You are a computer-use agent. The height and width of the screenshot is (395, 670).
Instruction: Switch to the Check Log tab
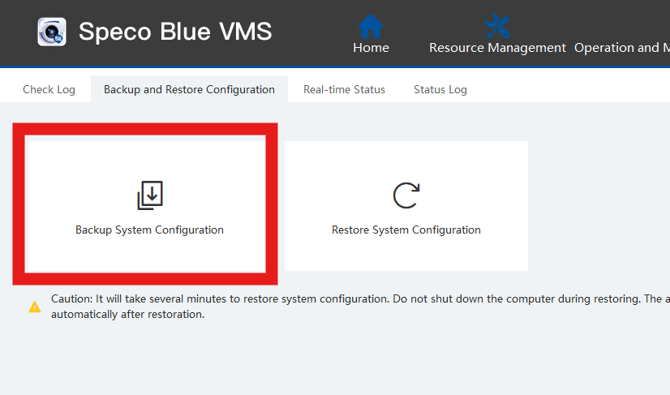point(49,89)
